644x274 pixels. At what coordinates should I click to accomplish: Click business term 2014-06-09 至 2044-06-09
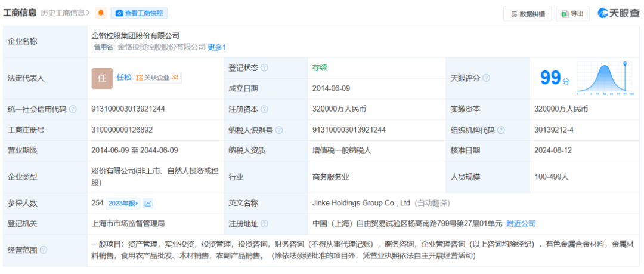coord(135,150)
